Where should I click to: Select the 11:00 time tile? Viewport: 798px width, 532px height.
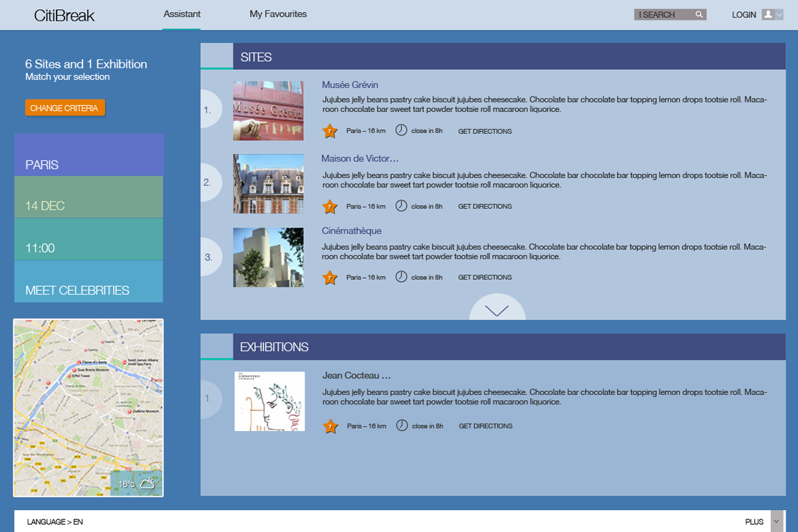[88, 239]
